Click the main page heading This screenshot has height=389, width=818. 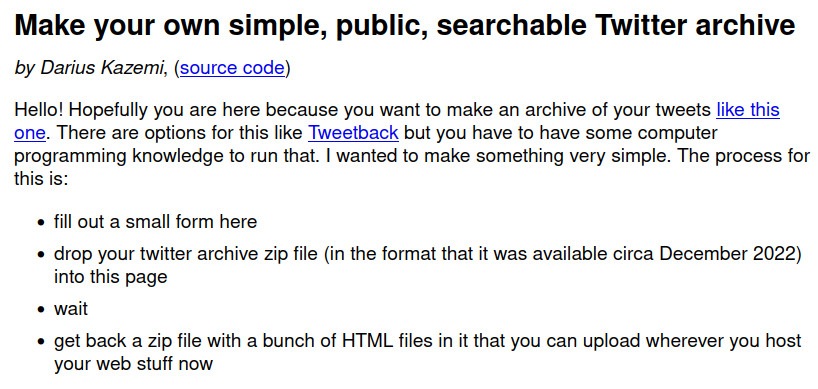coord(405,26)
